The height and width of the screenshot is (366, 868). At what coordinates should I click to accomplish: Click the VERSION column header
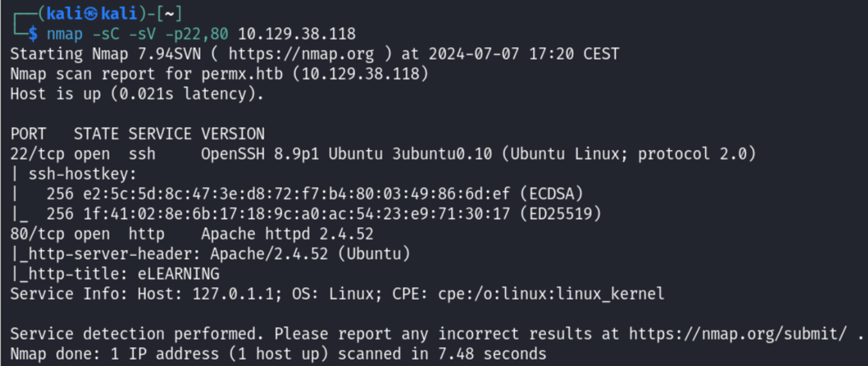point(233,134)
